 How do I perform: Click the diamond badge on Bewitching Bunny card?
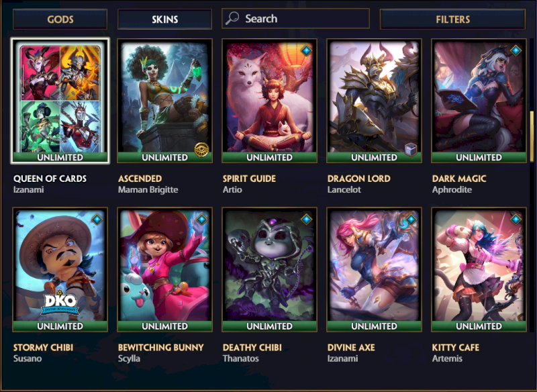[201, 219]
